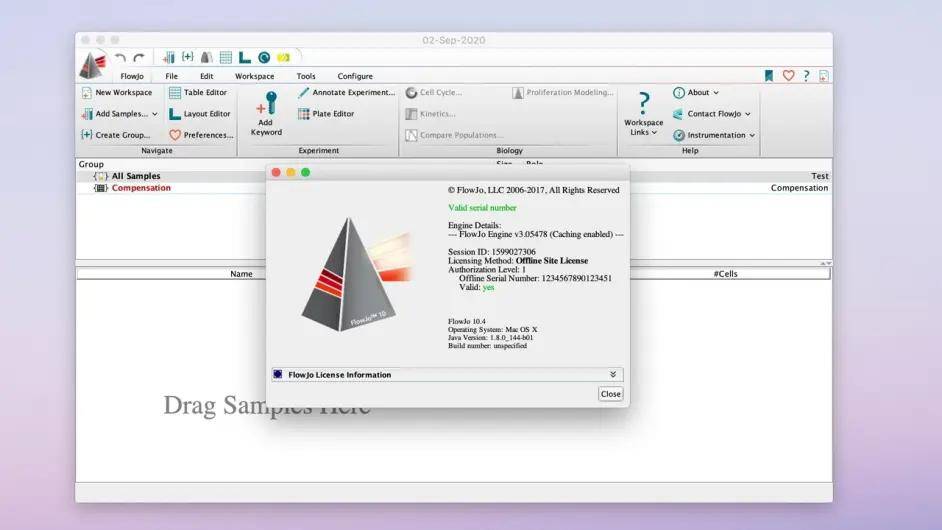Open the Tools ribbon tab

click(306, 76)
